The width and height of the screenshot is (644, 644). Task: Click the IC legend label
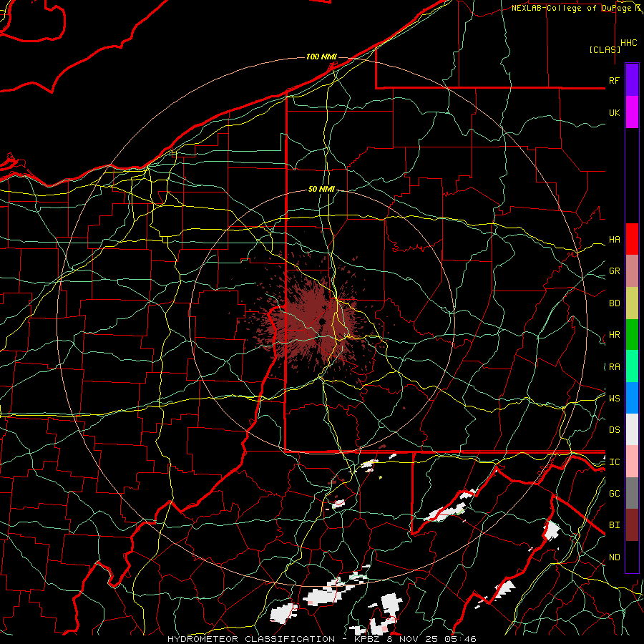[614, 462]
